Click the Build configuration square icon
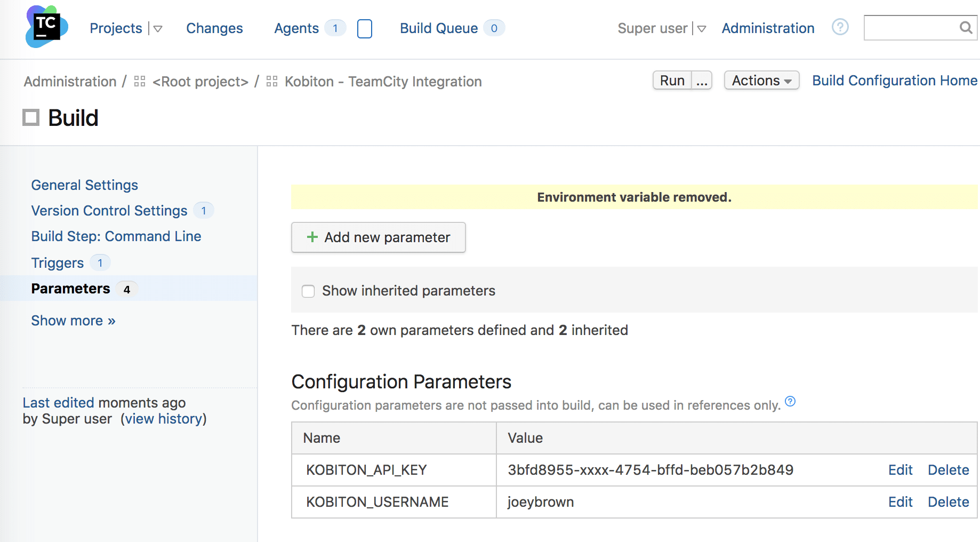980x542 pixels. click(x=31, y=117)
